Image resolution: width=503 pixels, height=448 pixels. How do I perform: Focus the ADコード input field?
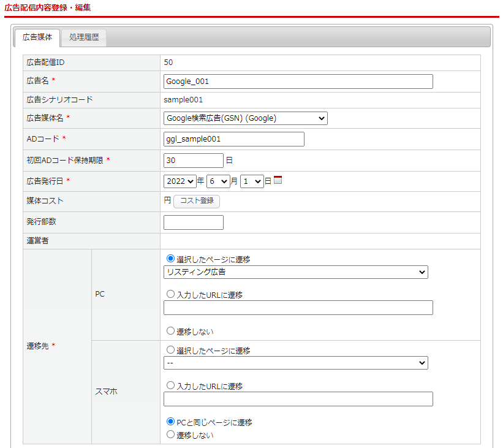point(233,139)
